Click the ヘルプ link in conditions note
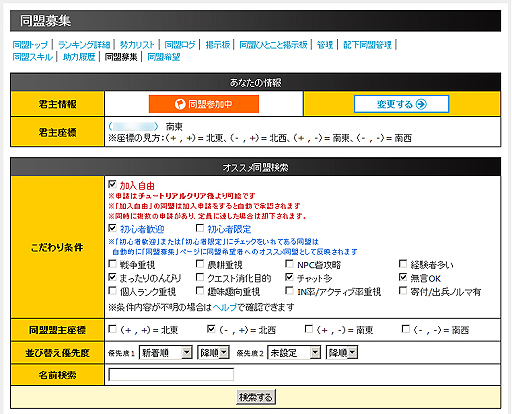Viewport: 512px width, 414px height. pos(224,307)
